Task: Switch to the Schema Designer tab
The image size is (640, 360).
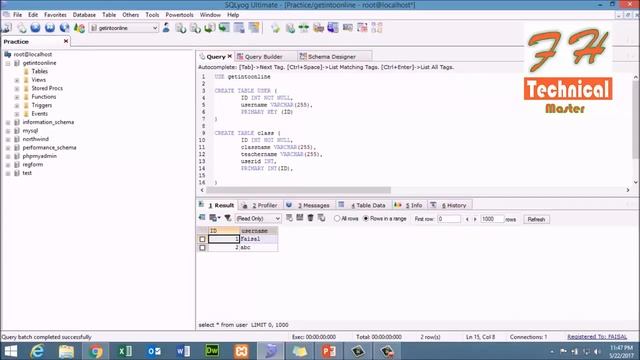Action: point(332,57)
